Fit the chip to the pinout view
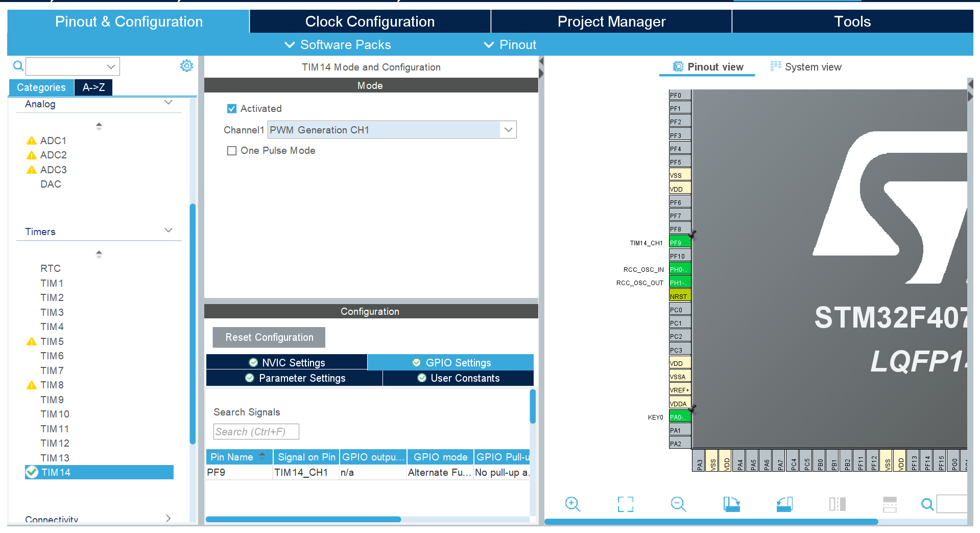Viewport: 980px width, 533px height. click(x=626, y=504)
